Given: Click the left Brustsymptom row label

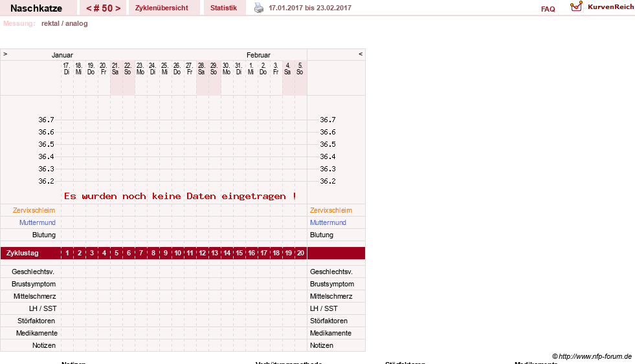Looking at the screenshot, I should tap(34, 284).
